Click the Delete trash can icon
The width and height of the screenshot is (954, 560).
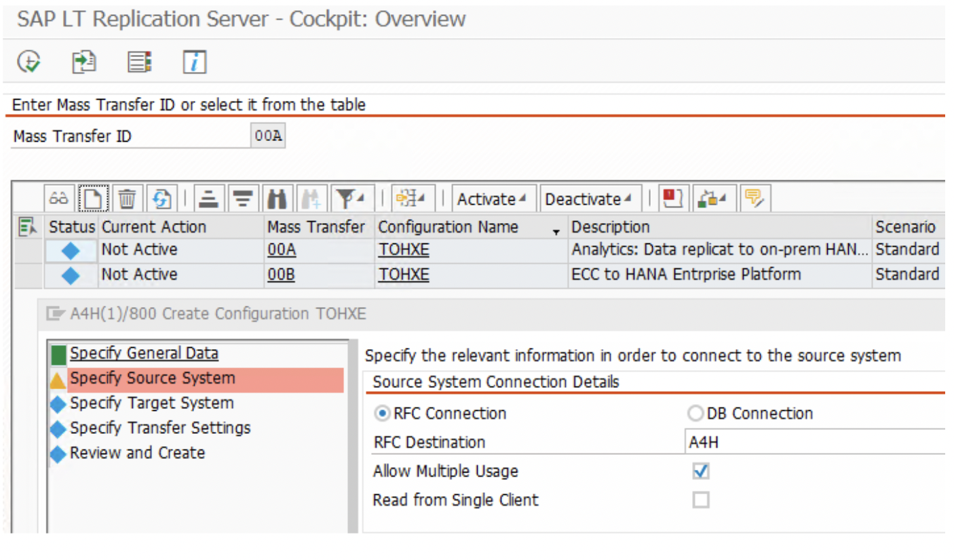coord(127,199)
